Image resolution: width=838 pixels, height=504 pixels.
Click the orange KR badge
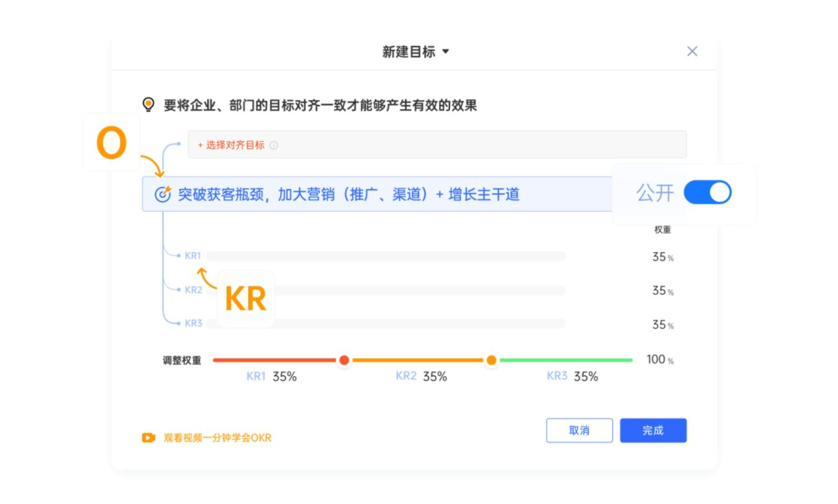[x=246, y=299]
